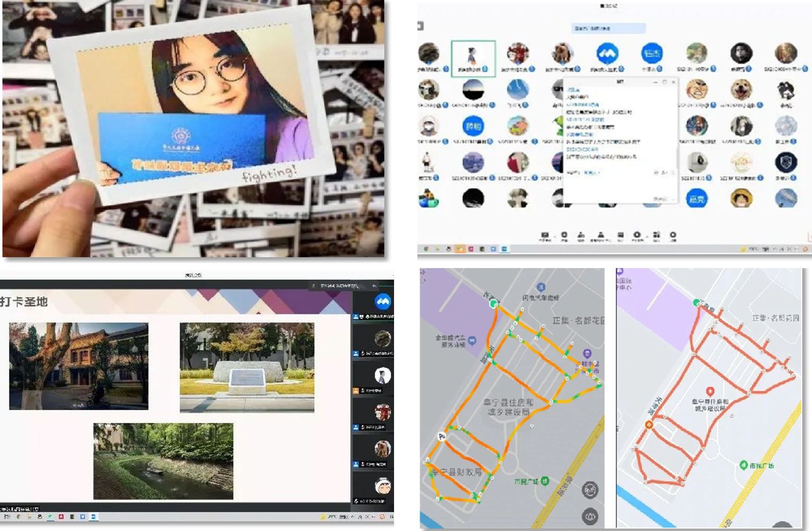Click the checkered finish flag marker on the left map
Screen dimensions: 812x531
pos(442,436)
